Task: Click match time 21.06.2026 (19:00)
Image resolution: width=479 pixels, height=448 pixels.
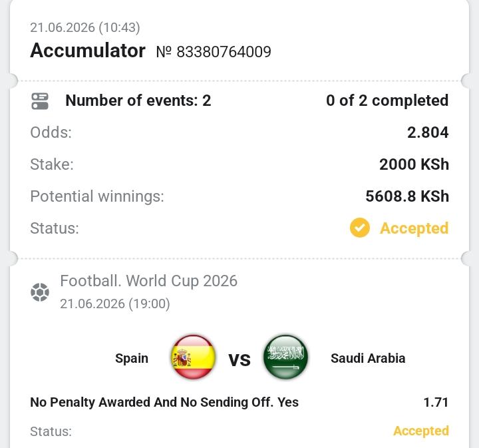Action: point(115,304)
